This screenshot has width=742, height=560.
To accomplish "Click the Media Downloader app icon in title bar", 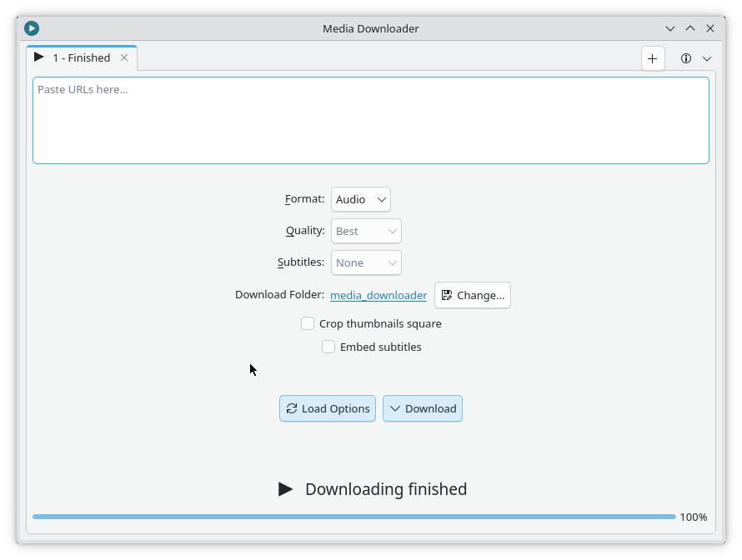I will point(32,28).
